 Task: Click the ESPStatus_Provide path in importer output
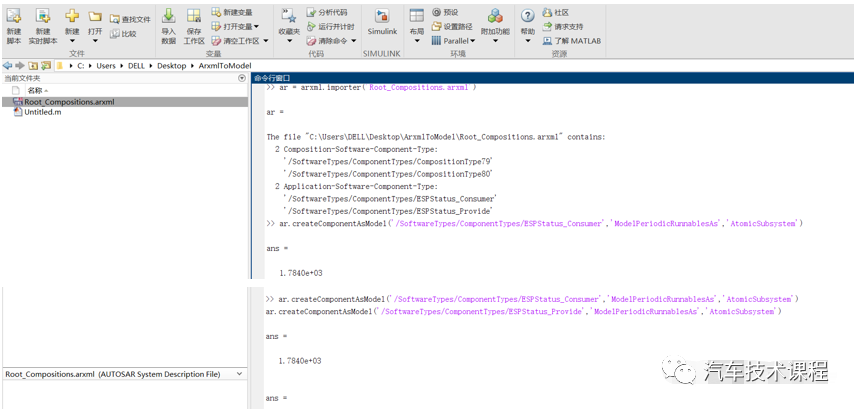point(388,211)
